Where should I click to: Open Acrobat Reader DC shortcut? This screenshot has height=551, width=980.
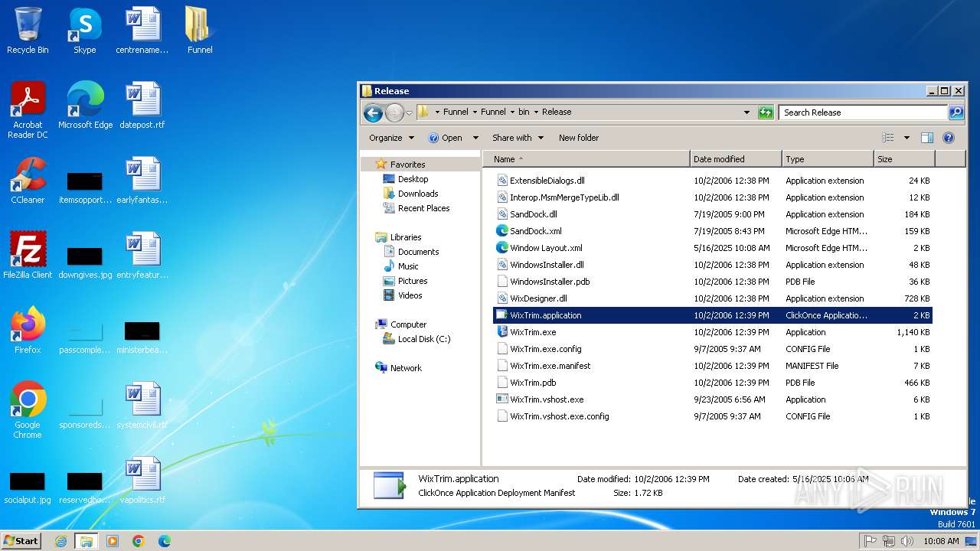28,111
